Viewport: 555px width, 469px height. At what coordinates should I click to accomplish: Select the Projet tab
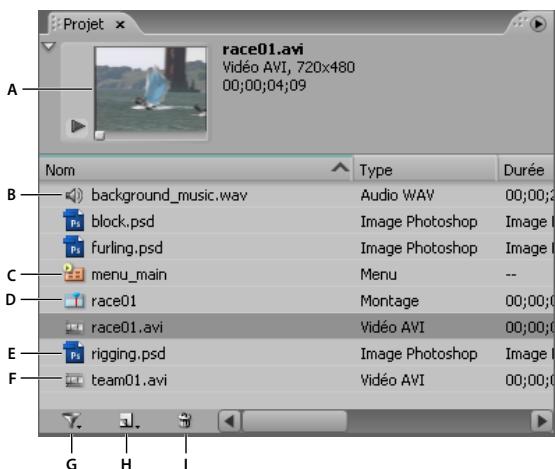tap(84, 24)
